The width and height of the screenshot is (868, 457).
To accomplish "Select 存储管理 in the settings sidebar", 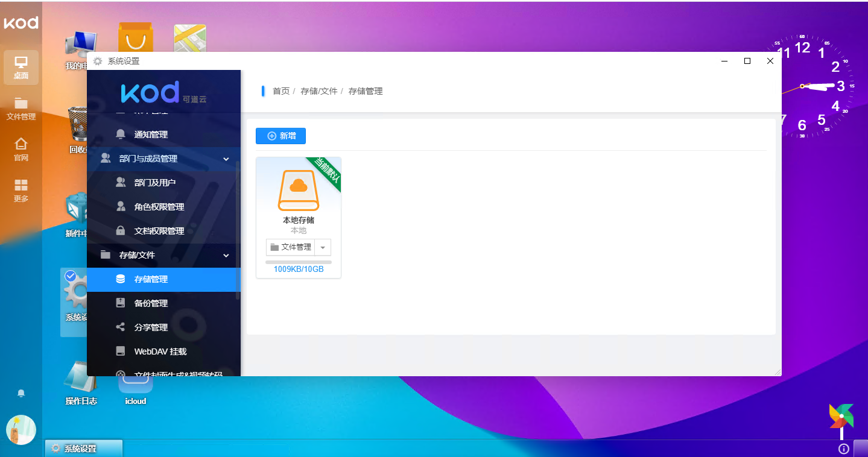I will [163, 279].
